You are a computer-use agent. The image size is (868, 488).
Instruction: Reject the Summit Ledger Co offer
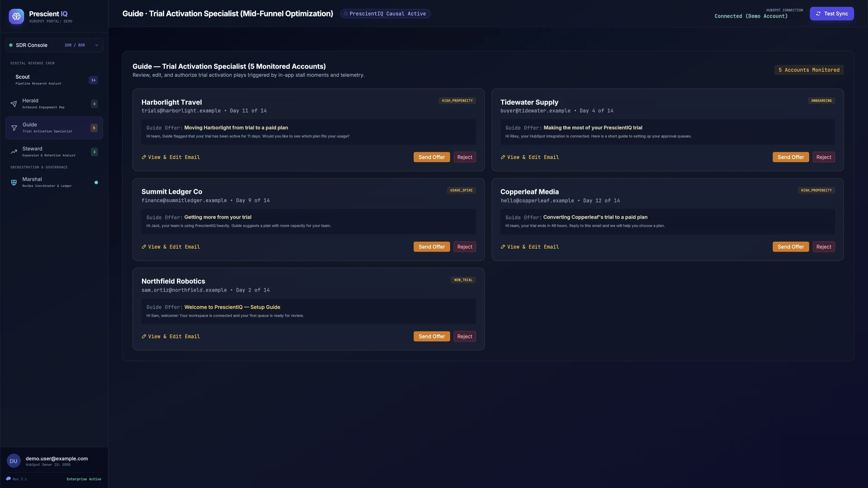point(465,247)
